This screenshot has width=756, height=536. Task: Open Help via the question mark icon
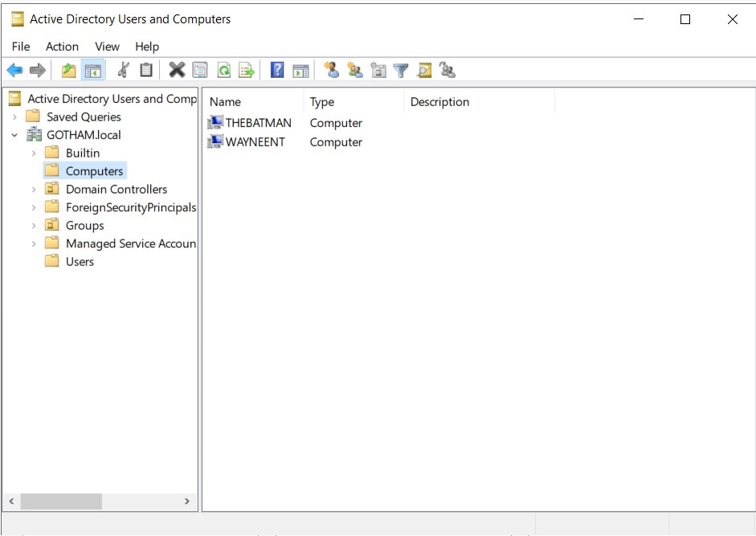(277, 71)
